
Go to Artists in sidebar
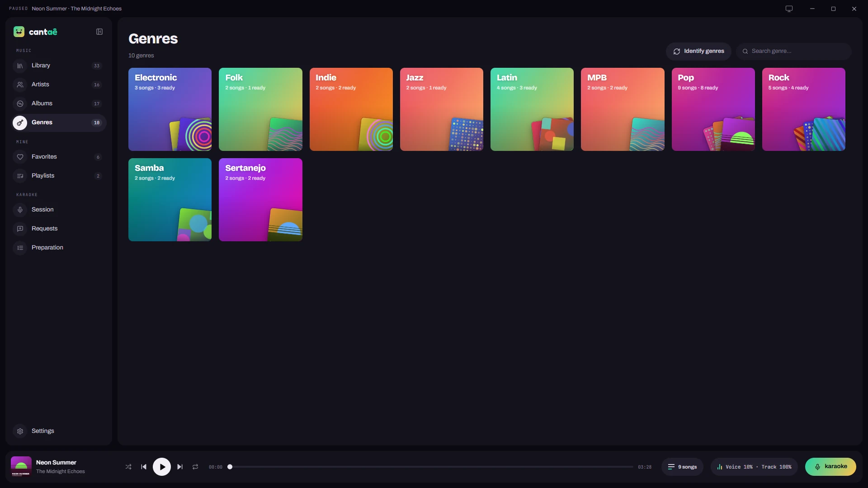(59, 84)
